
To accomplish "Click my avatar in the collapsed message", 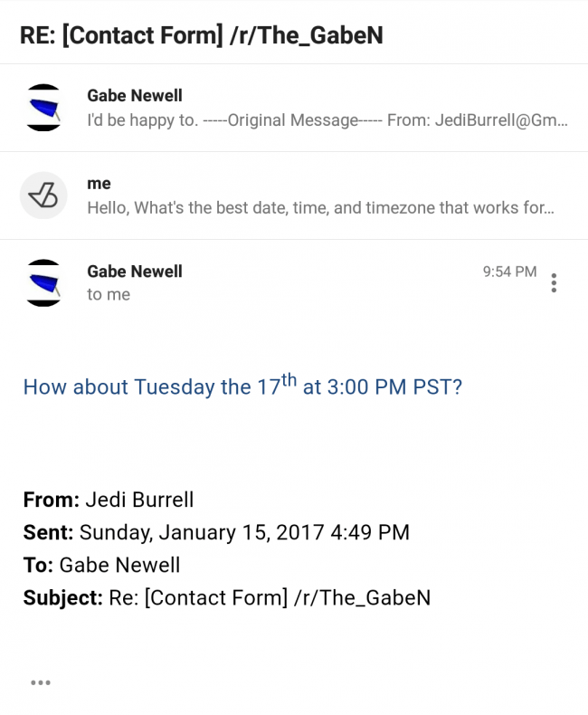I will pyautogui.click(x=43, y=195).
